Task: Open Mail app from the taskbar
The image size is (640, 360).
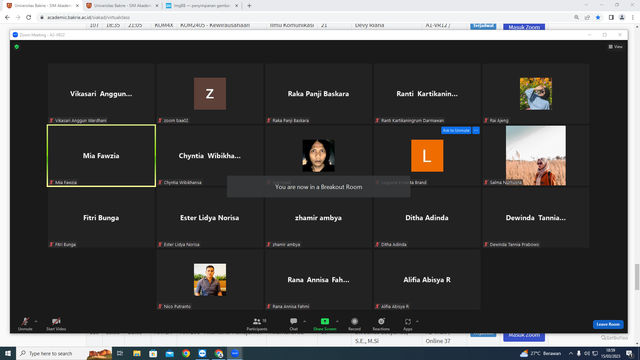Action: [x=170, y=353]
